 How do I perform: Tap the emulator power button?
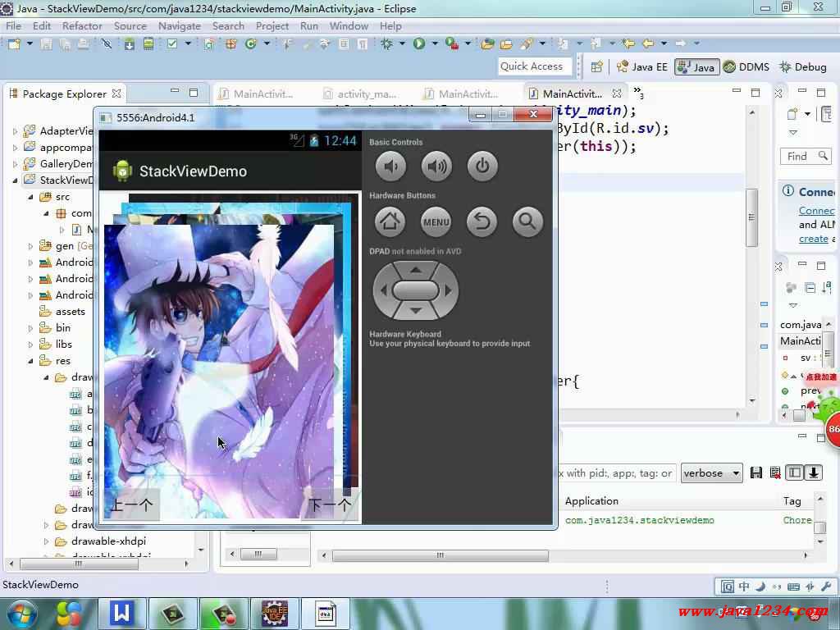tap(482, 166)
